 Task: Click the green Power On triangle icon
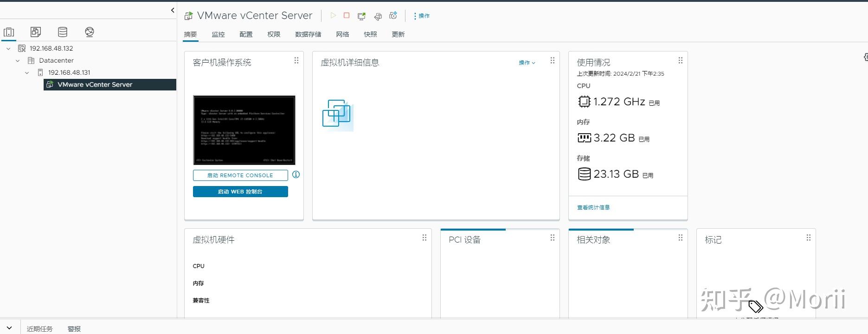[333, 16]
